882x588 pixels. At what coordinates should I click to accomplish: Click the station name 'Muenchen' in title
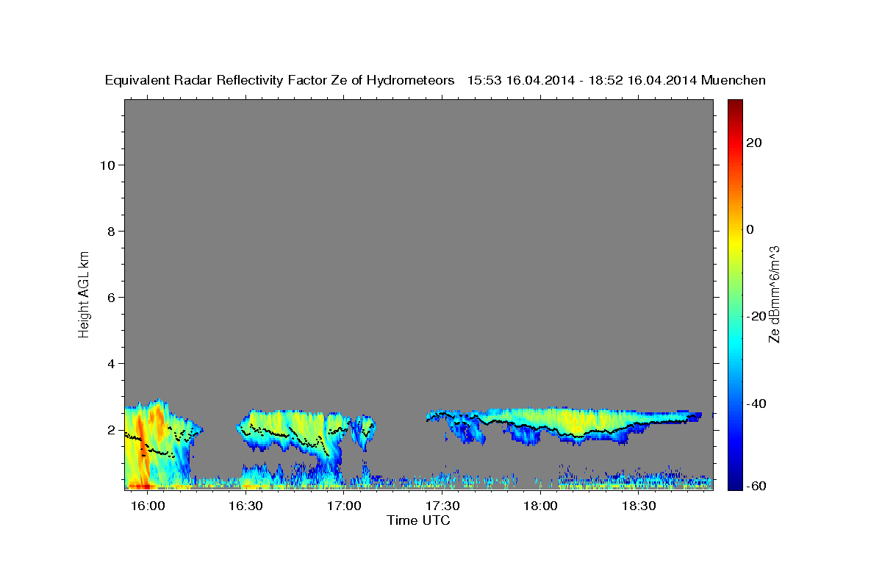(734, 80)
